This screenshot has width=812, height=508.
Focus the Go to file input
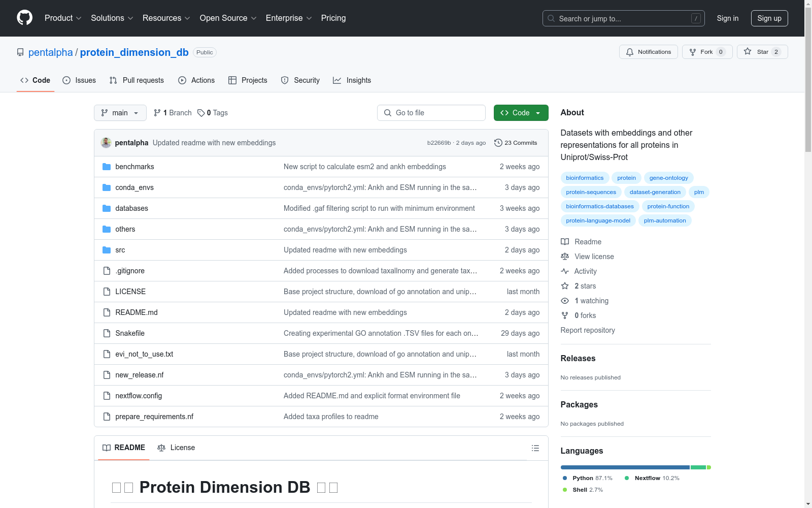tap(431, 113)
